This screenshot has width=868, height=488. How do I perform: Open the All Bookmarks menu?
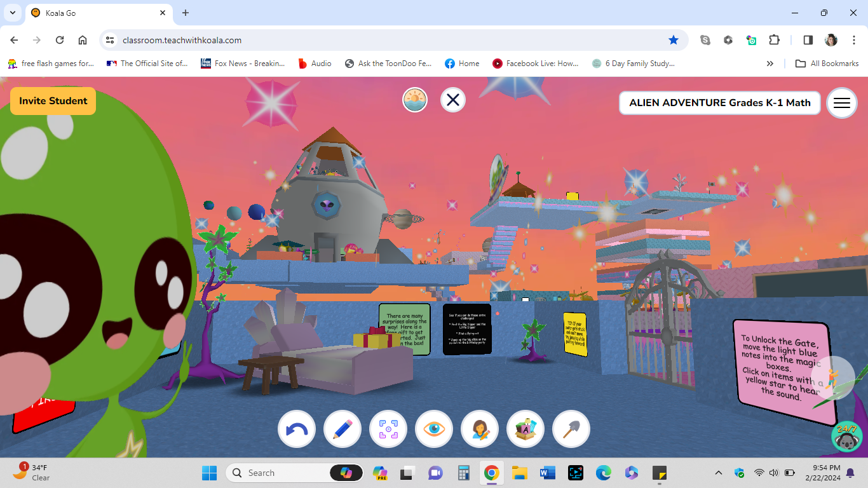(x=827, y=63)
